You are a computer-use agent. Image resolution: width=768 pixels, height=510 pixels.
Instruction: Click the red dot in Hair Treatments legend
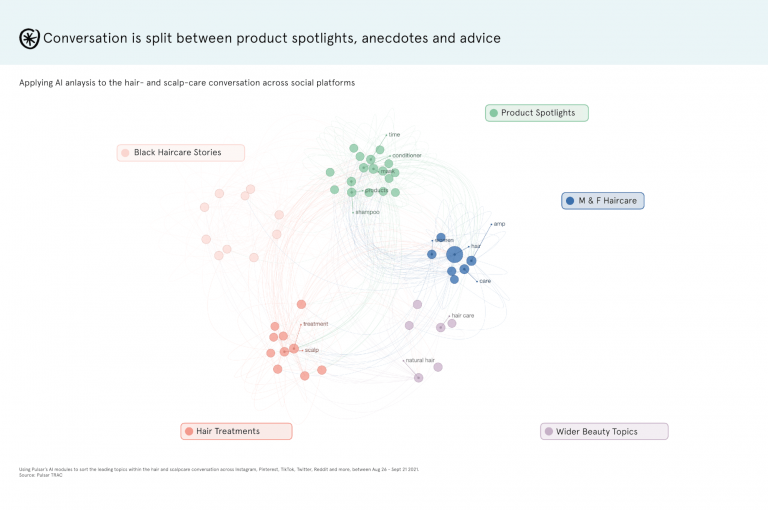(188, 431)
